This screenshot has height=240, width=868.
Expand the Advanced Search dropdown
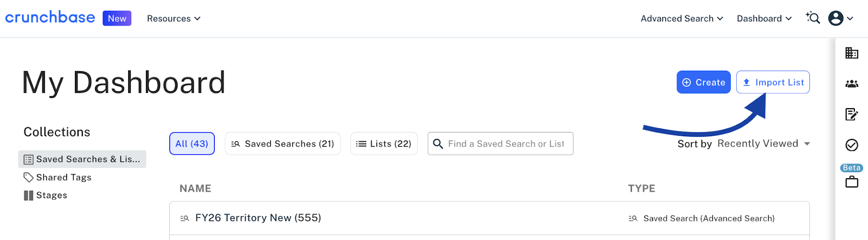681,18
